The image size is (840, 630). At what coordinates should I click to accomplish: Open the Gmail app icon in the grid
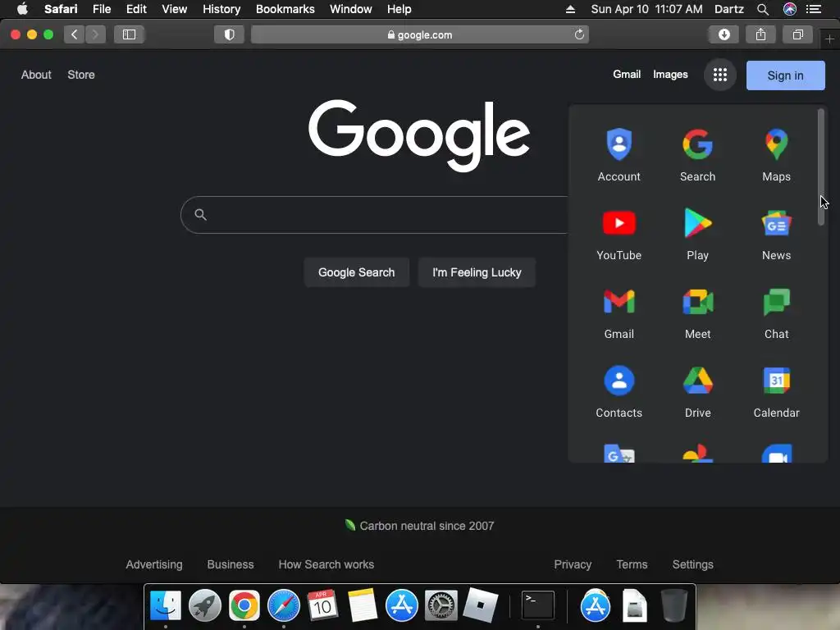[x=619, y=313]
